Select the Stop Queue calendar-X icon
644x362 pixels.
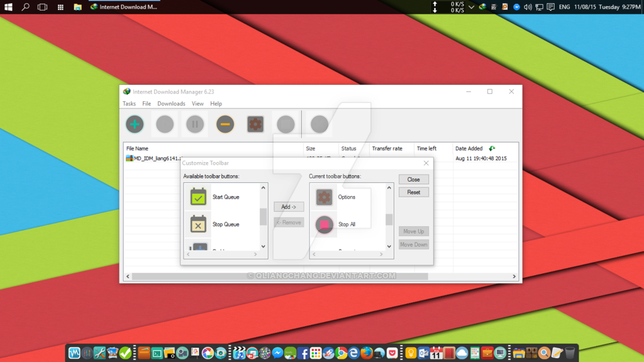(x=198, y=224)
